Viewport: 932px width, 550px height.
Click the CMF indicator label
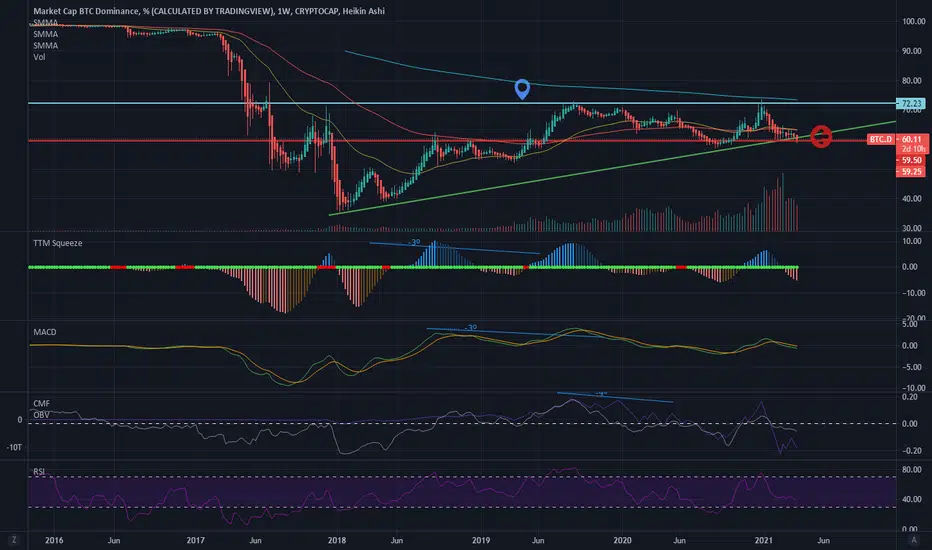tap(42, 403)
